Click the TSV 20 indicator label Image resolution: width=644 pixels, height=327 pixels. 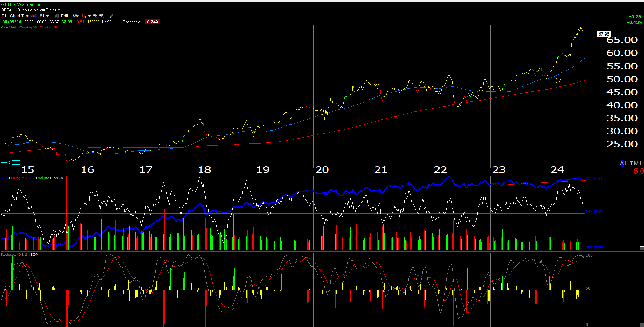pos(57,178)
